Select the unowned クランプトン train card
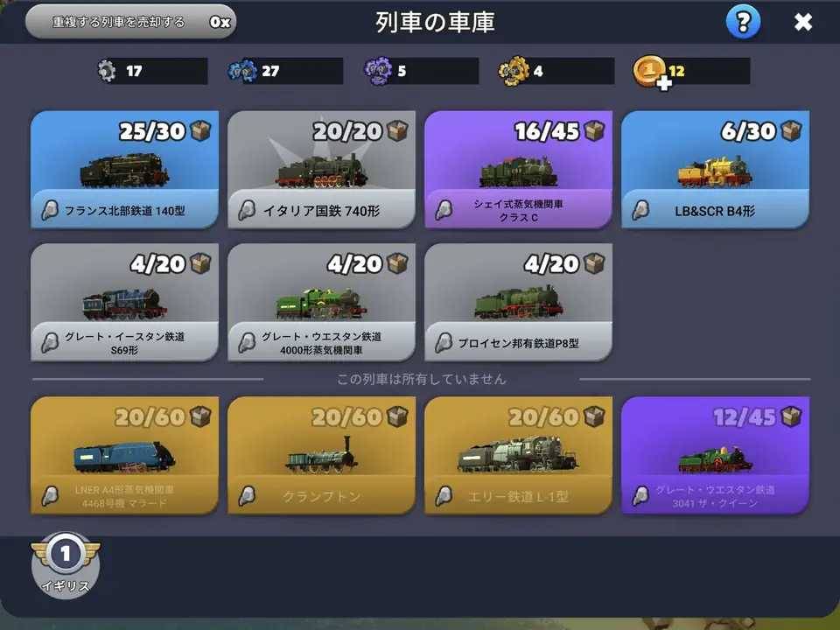 click(321, 455)
